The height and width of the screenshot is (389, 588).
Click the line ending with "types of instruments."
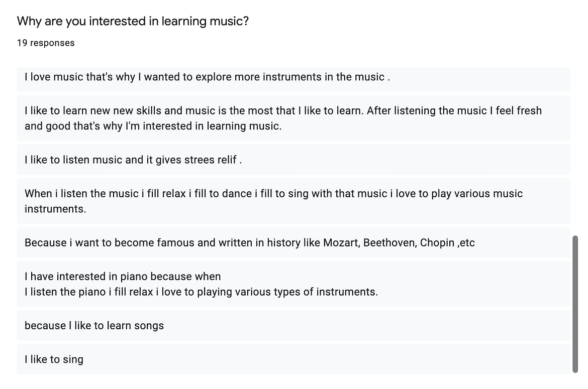[x=202, y=292]
